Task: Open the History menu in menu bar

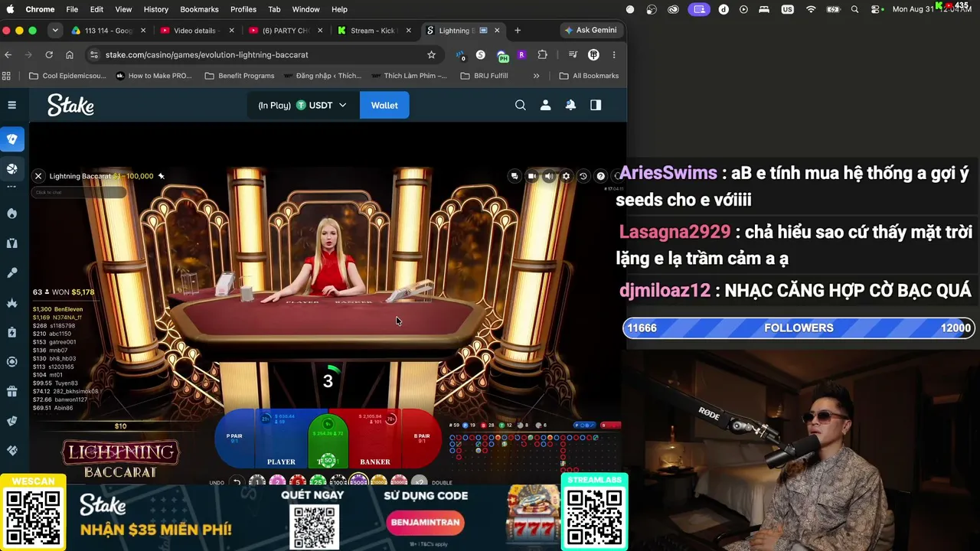Action: [155, 9]
